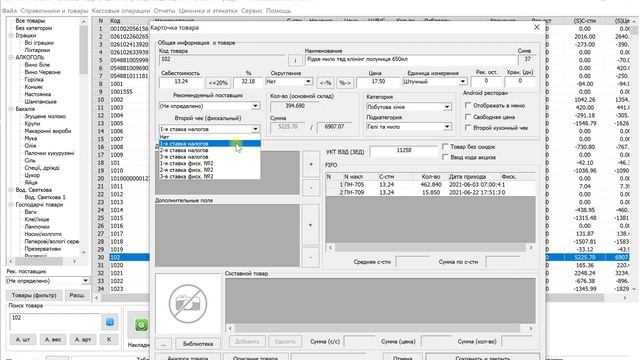Check Второй кухонный чек option
This screenshot has width=640, height=360.
pos(468,128)
